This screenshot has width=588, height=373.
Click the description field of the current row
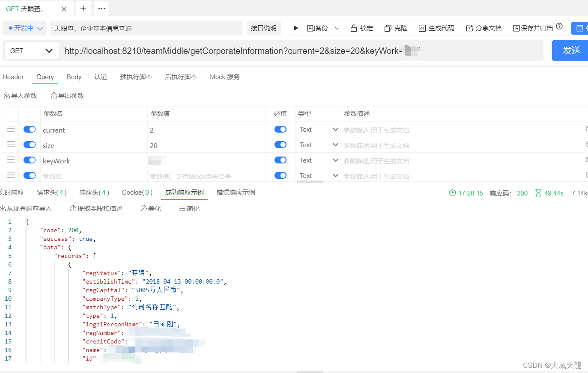tap(461, 130)
